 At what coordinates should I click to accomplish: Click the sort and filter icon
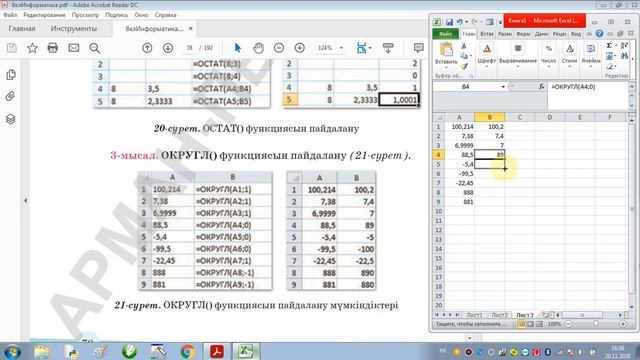tap(624, 46)
